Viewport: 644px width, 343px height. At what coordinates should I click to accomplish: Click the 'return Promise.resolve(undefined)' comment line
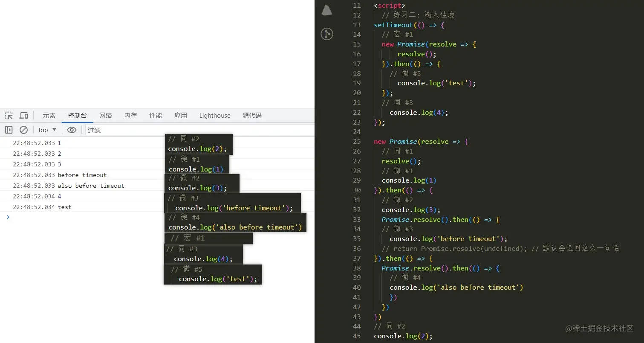click(500, 249)
